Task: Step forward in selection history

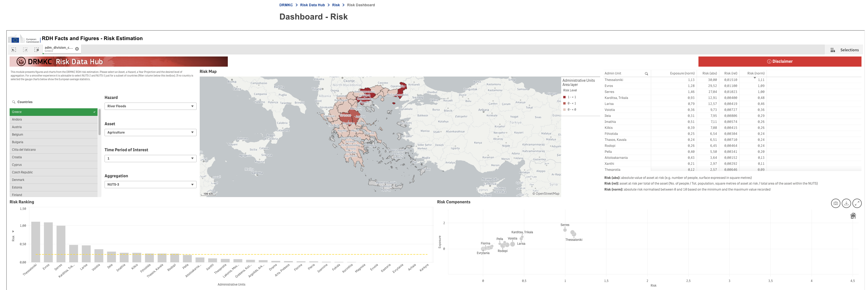Action: pos(25,49)
